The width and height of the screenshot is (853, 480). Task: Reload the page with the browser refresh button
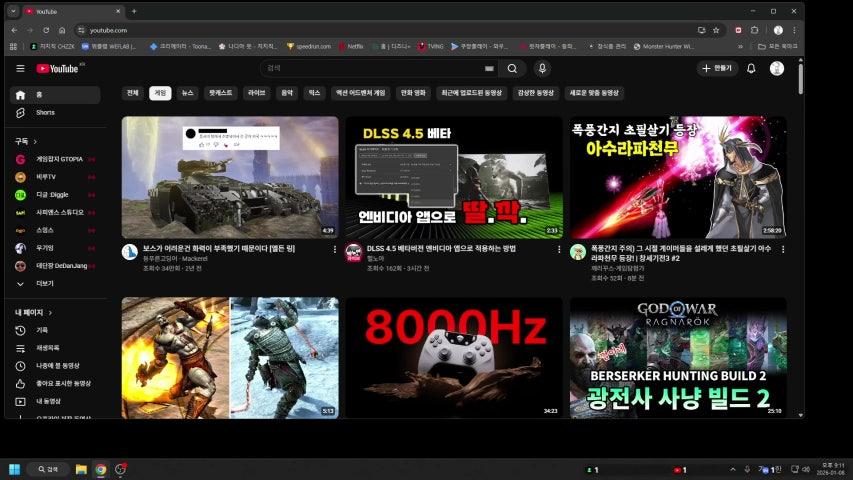pyautogui.click(x=46, y=30)
